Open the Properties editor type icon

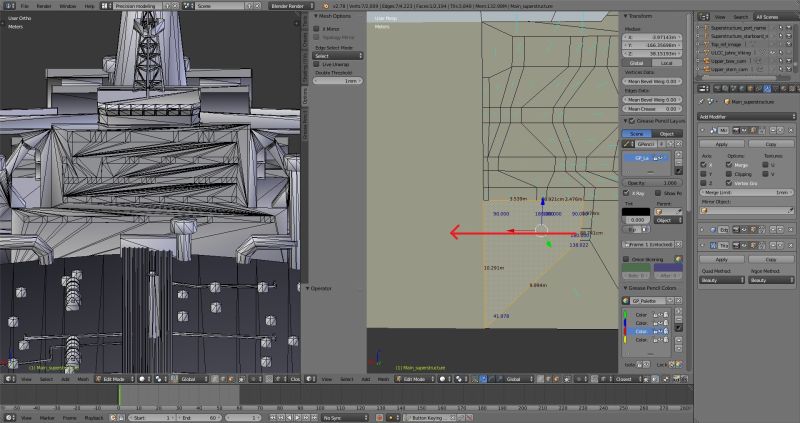click(x=704, y=88)
